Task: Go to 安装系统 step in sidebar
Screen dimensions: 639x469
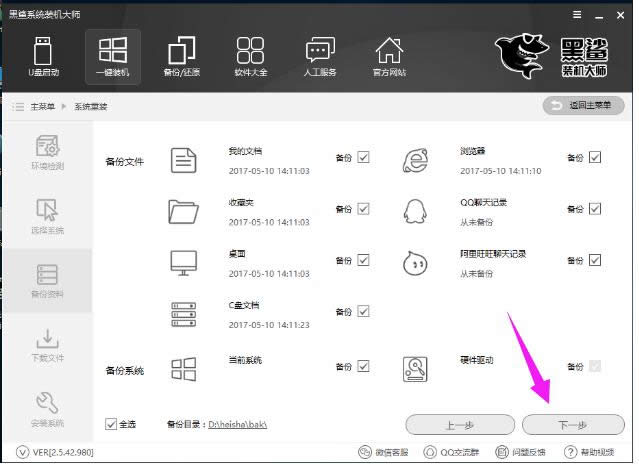Action: coord(48,410)
